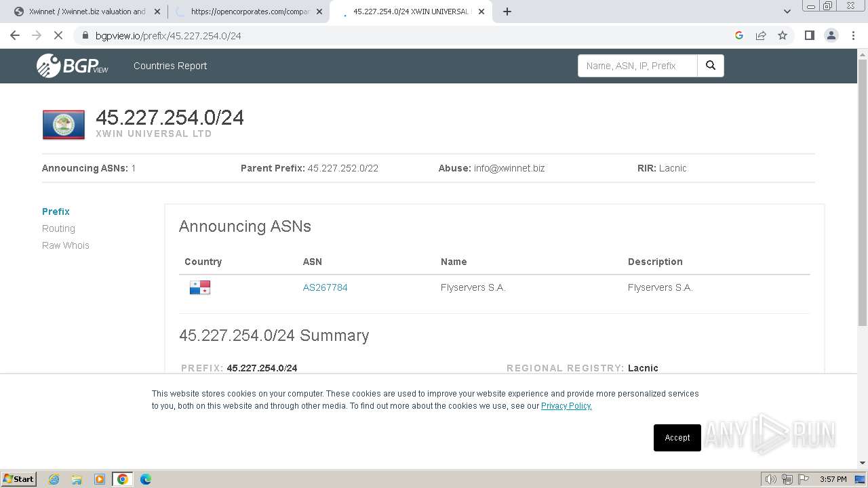Click the network tray icon
868x488 pixels.
tap(787, 479)
